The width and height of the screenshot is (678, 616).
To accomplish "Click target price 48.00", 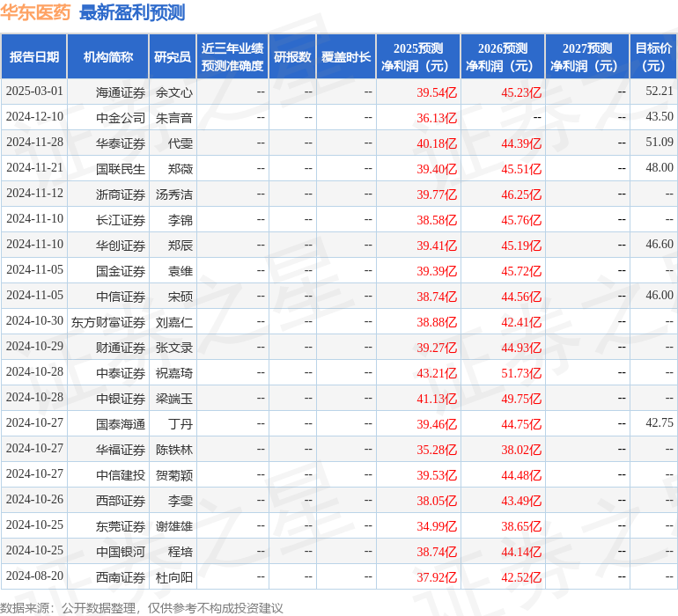I will click(x=660, y=168).
